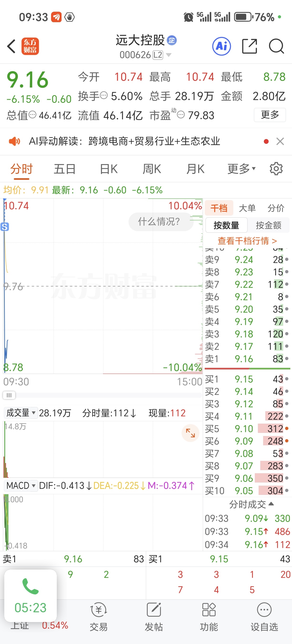Switch to the 五日 tab
292x644 pixels.
[x=65, y=169]
